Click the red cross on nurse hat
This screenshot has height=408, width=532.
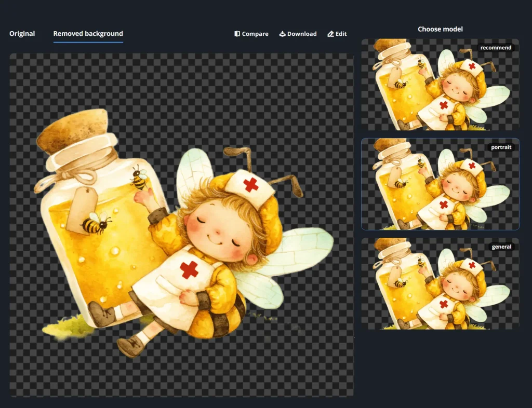tap(251, 184)
